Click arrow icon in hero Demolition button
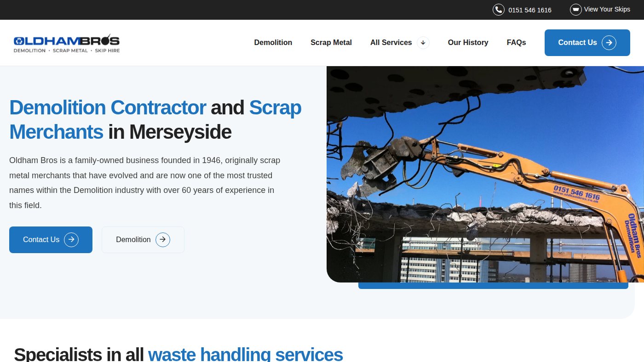 pyautogui.click(x=163, y=240)
